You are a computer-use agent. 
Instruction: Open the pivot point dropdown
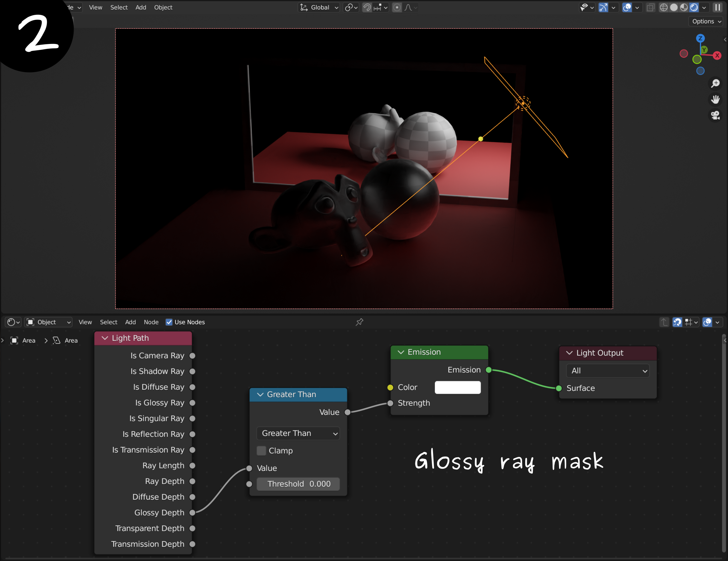click(351, 7)
